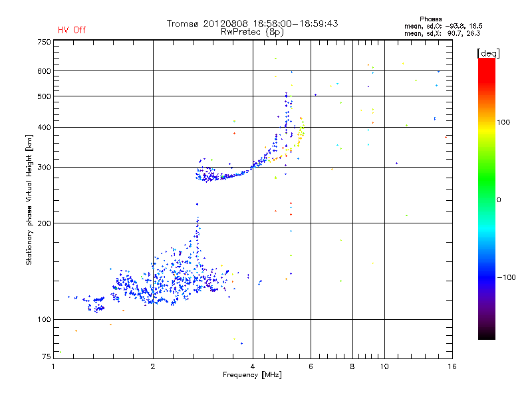Click the 'mean, sd,X: 90.7, 26.3' line
532x399 pixels.
[x=442, y=33]
